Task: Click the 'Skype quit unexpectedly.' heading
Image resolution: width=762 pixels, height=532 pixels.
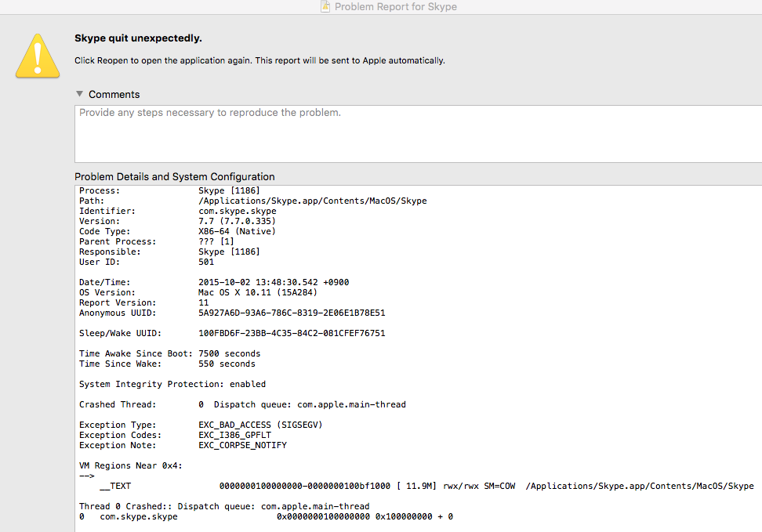Action: (x=138, y=38)
